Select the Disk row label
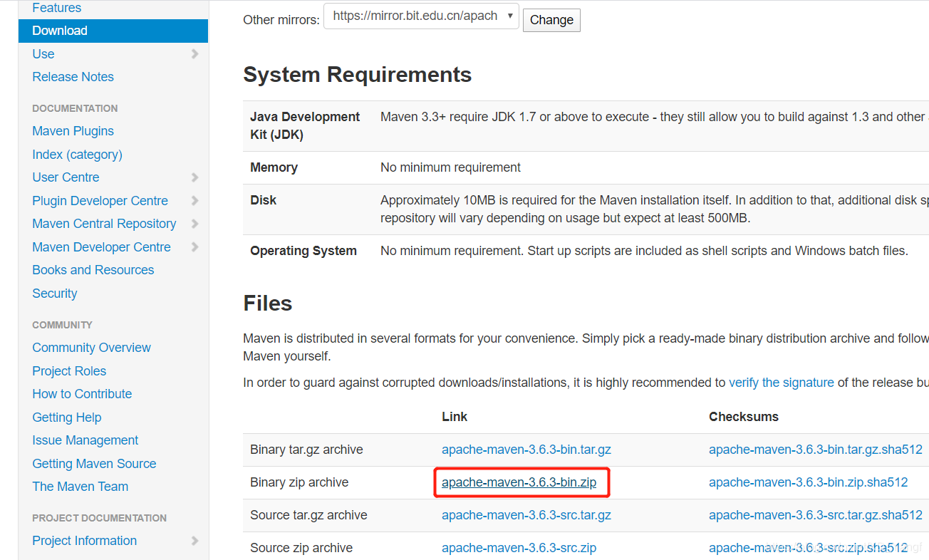 (263, 200)
